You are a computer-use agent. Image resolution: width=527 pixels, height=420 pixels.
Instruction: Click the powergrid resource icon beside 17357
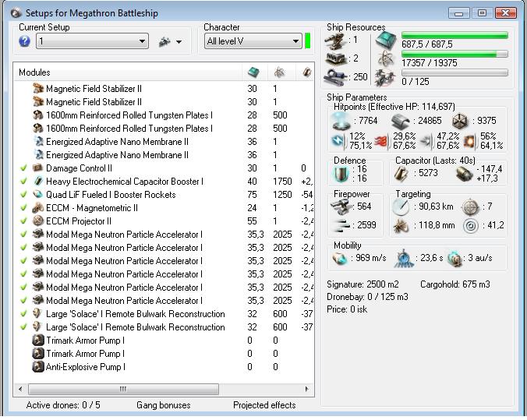click(x=386, y=58)
